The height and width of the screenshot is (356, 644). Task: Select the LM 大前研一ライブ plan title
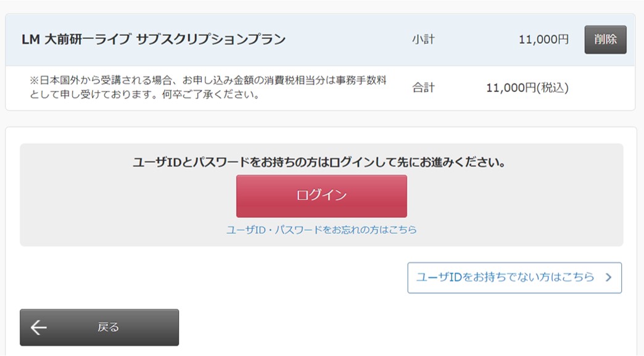tap(154, 39)
